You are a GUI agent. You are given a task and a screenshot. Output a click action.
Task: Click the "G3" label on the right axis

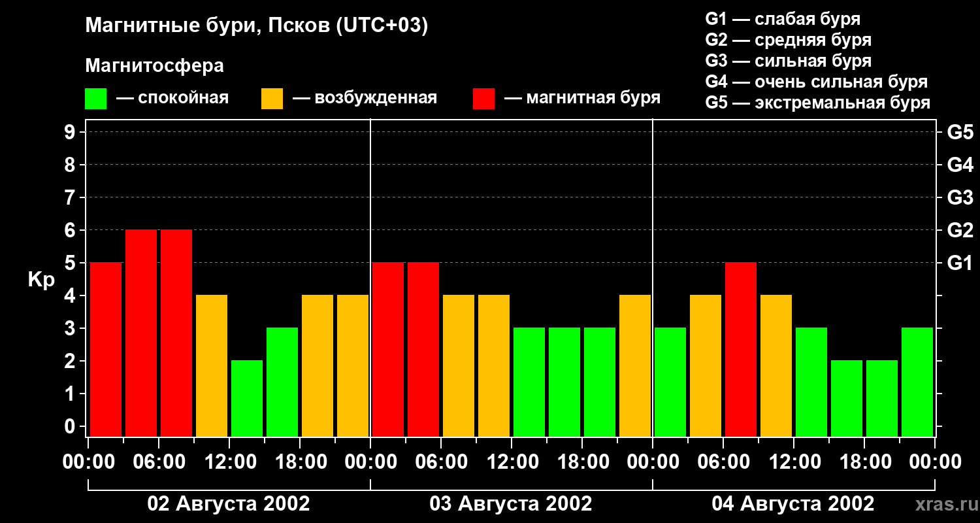click(x=960, y=197)
